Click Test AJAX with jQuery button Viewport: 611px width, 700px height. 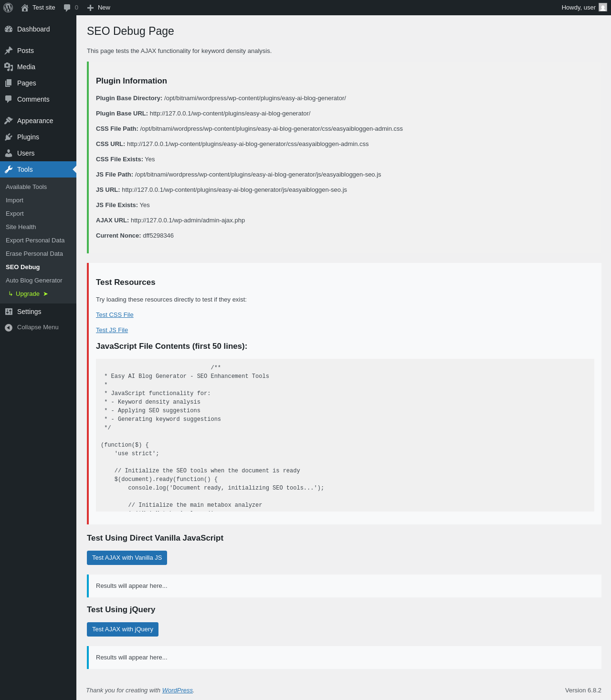[123, 629]
